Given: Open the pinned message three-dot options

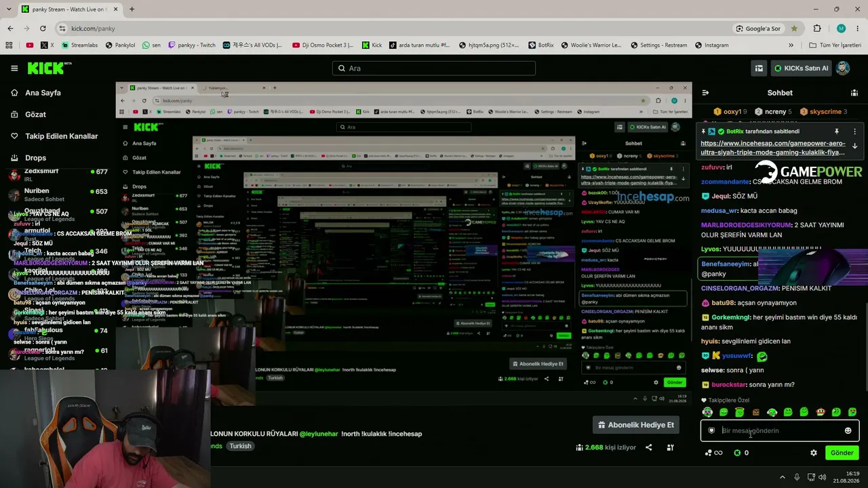Looking at the screenshot, I should 854,131.
